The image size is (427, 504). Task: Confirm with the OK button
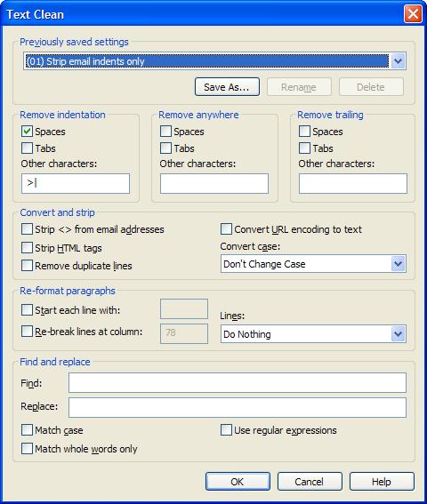click(x=238, y=482)
